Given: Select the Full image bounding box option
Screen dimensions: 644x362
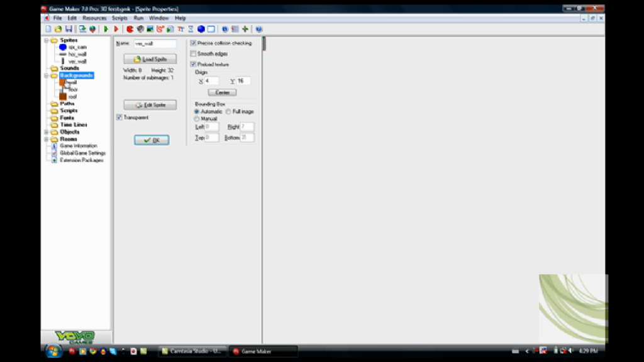Looking at the screenshot, I should click(228, 111).
